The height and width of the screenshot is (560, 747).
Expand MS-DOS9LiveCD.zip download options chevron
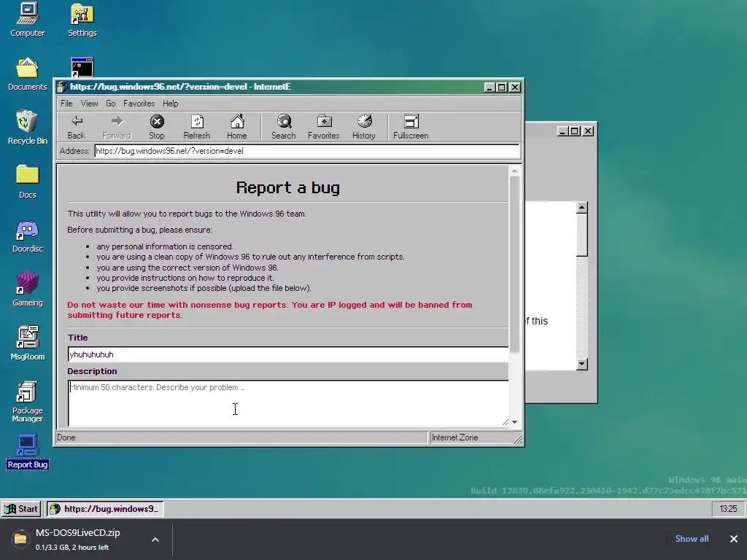click(155, 540)
